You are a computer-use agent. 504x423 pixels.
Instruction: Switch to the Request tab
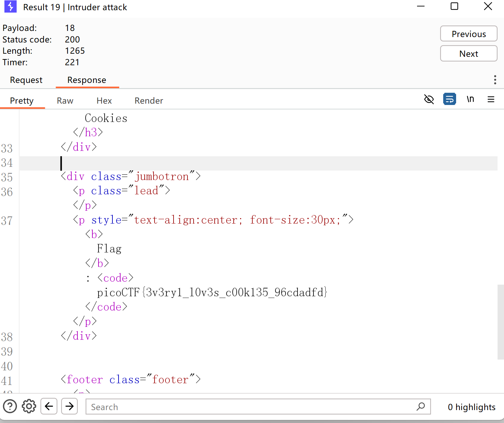[x=26, y=80]
